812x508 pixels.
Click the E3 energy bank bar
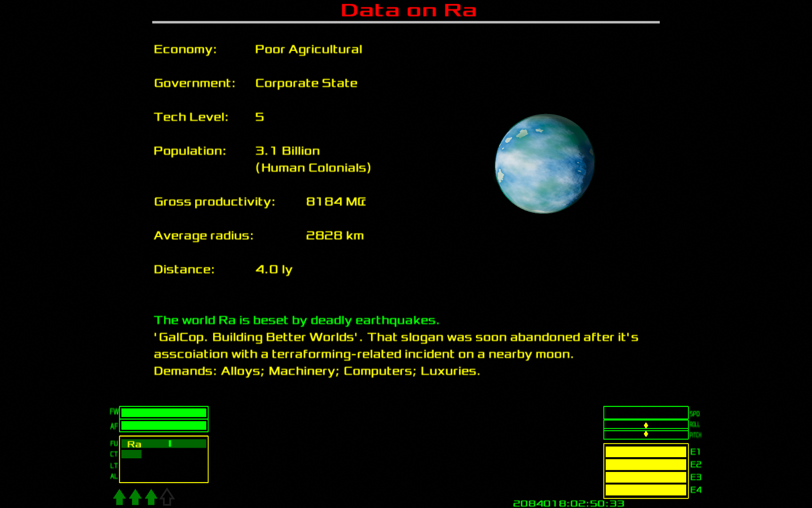646,477
